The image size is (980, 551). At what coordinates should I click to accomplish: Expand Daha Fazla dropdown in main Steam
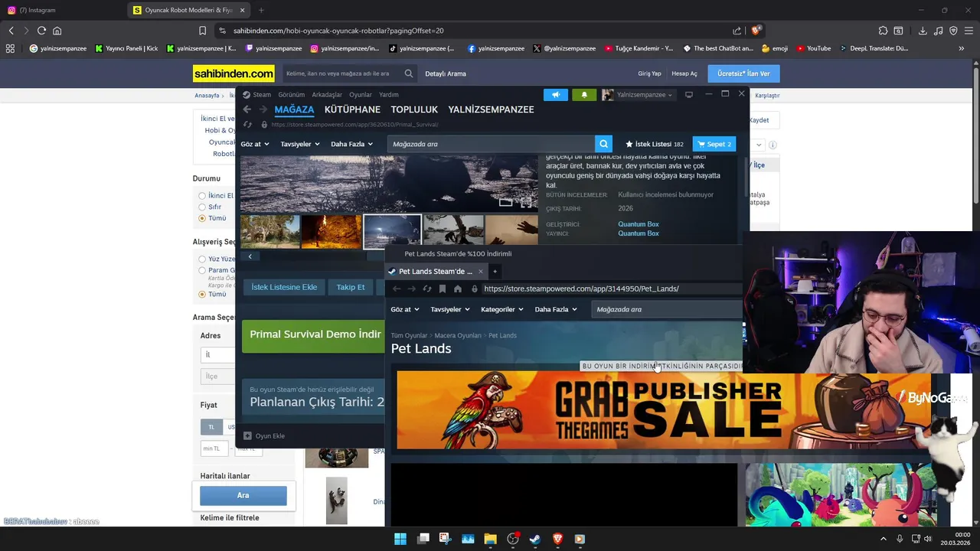click(x=352, y=144)
